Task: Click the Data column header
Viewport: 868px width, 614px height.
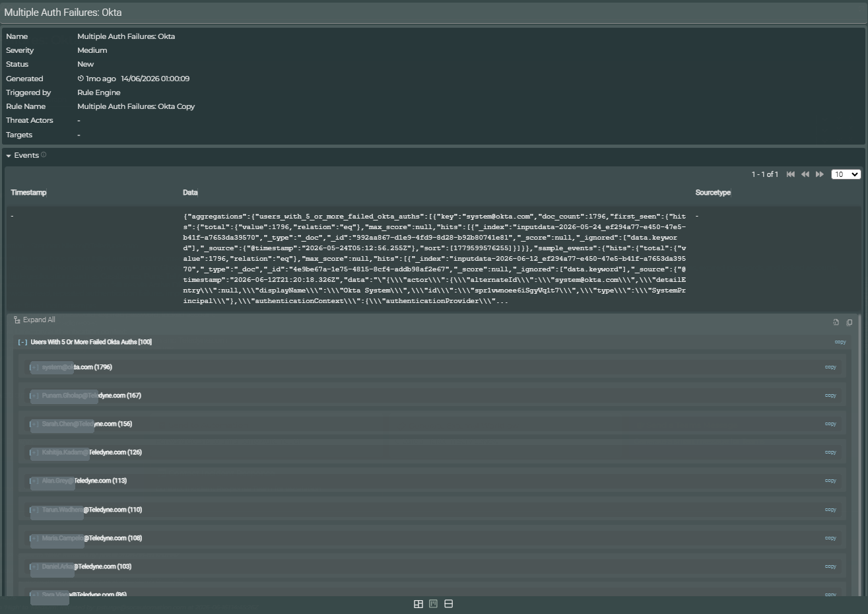Action: pos(190,193)
